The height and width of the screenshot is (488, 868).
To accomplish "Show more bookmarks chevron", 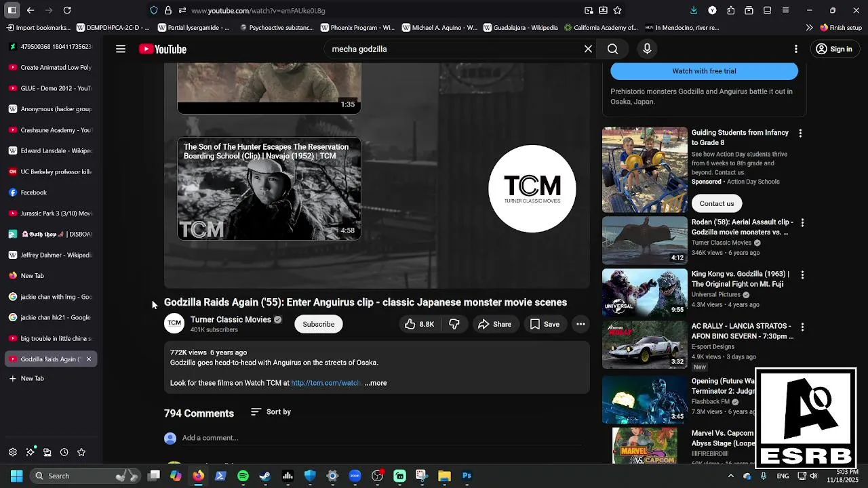I will (x=809, y=28).
